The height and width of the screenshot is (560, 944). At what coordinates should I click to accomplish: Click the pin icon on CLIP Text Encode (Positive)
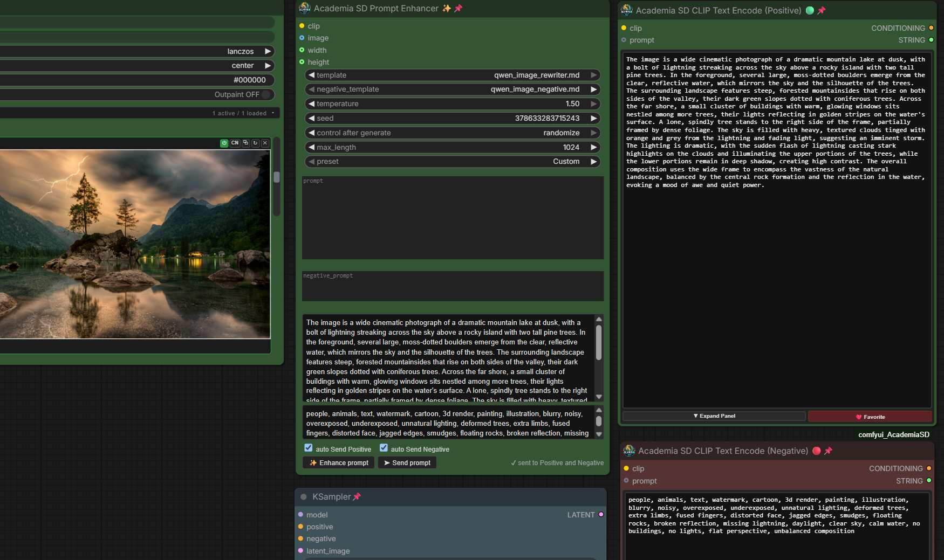point(822,10)
